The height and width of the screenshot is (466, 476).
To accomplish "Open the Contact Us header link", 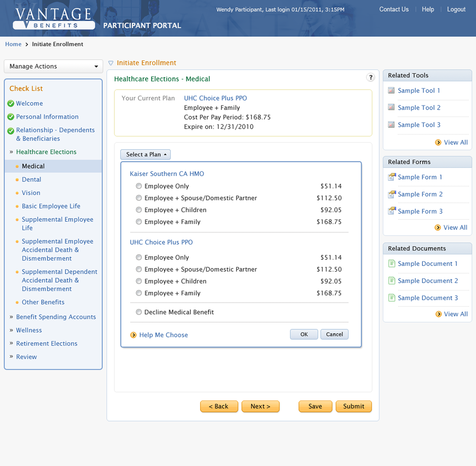I will 394,9.
